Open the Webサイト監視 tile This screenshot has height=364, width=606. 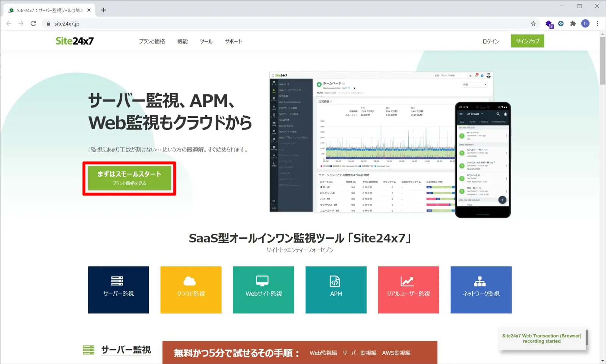point(264,290)
